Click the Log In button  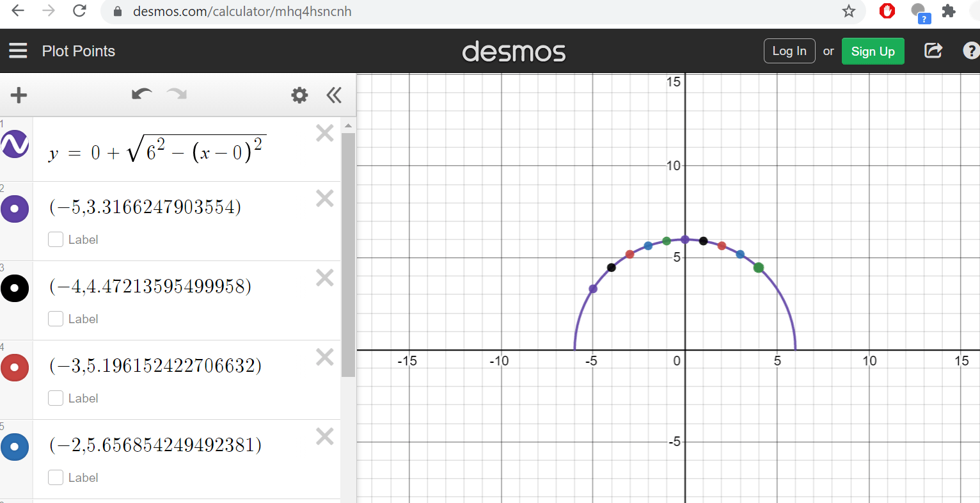click(x=789, y=51)
